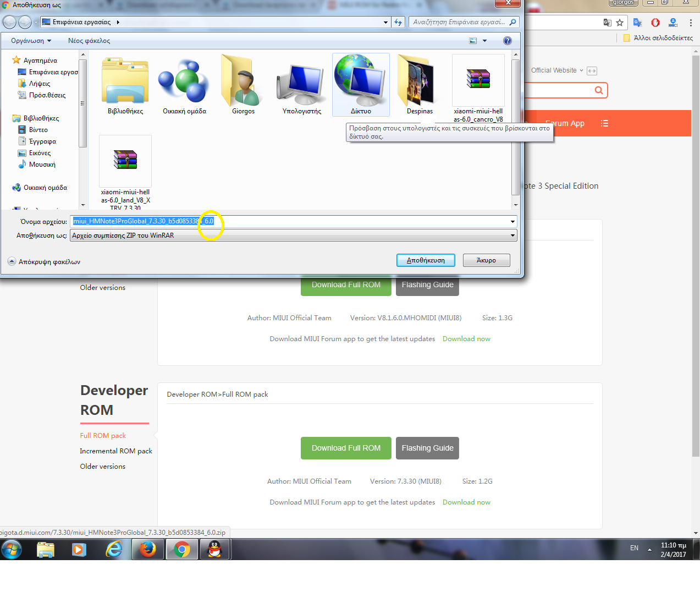The image size is (700, 608).
Task: Select Older versions under Developer ROM
Action: (103, 466)
